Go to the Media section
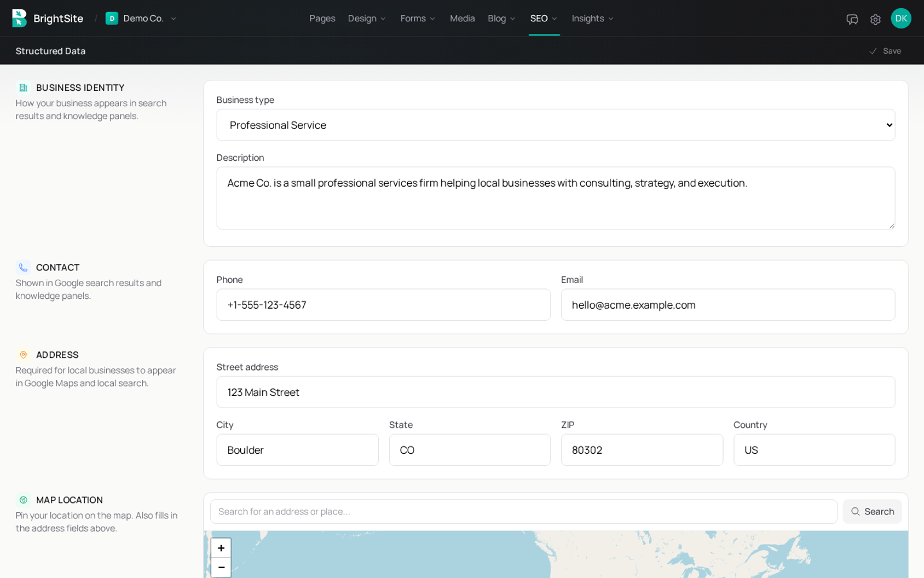Viewport: 924px width, 578px height. tap(462, 18)
